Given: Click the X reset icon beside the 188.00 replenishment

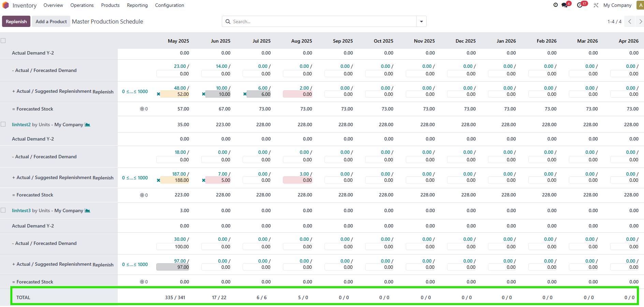Looking at the screenshot, I should coord(158,180).
